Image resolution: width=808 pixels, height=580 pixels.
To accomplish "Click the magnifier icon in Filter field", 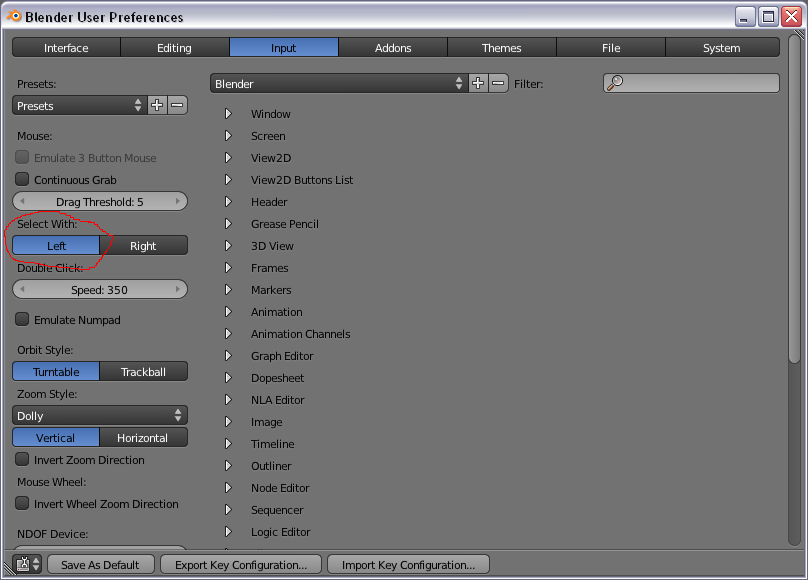I will tap(615, 83).
